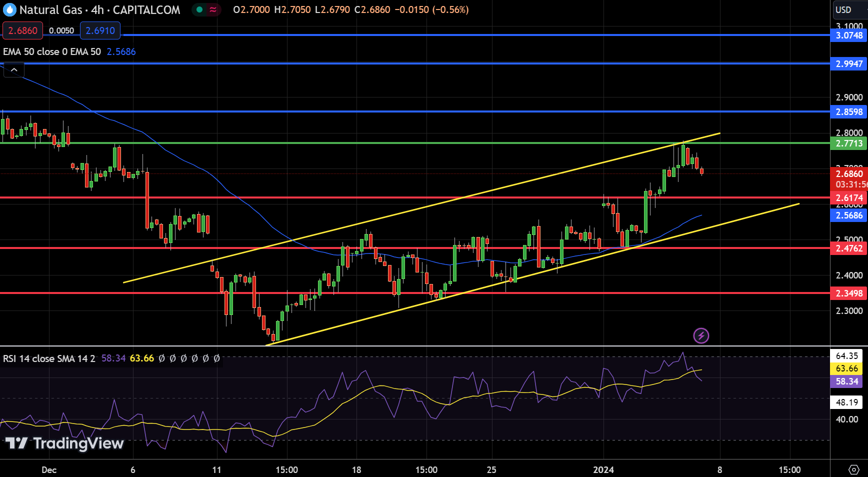Click the yellow 63.66 RSI axis label

[x=846, y=368]
